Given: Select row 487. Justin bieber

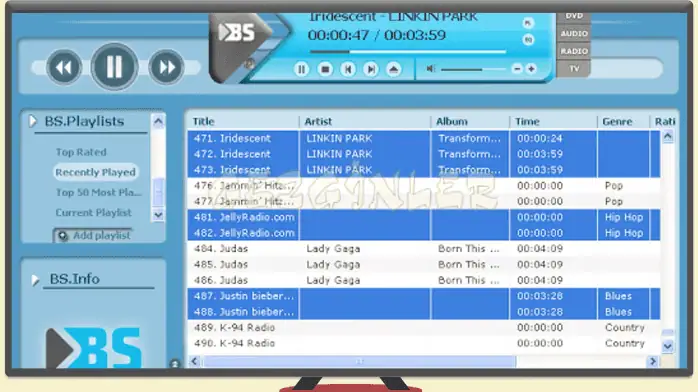Looking at the screenshot, I should [423, 296].
